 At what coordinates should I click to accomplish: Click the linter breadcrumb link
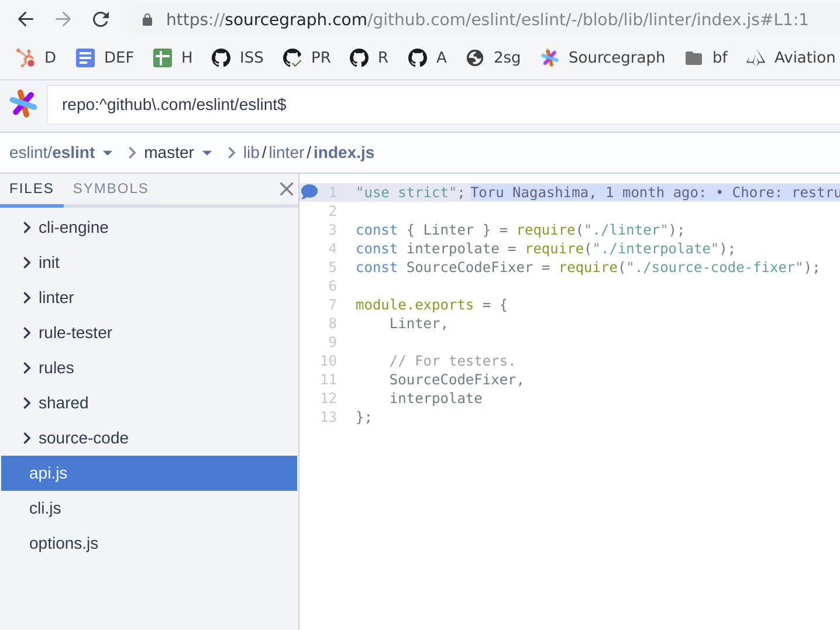coord(286,153)
